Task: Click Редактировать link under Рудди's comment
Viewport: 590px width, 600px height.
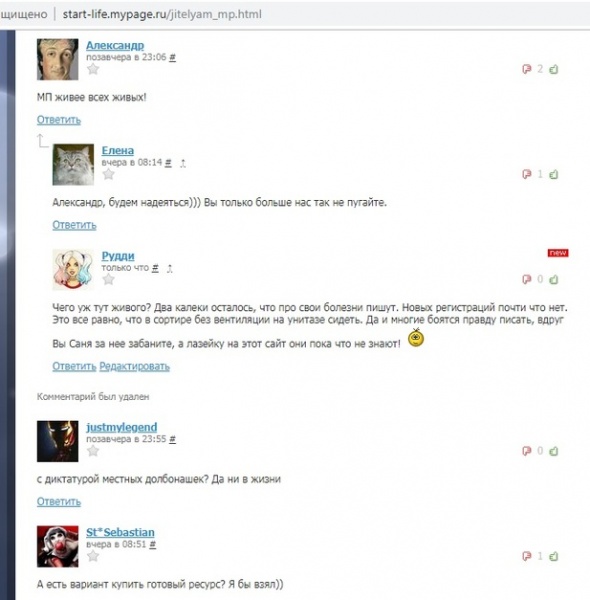Action: (134, 366)
